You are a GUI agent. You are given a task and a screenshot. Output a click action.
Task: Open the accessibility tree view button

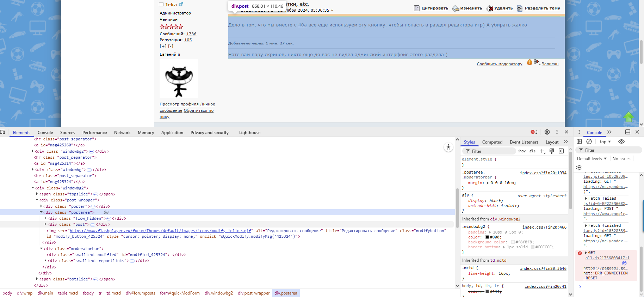pyautogui.click(x=448, y=147)
